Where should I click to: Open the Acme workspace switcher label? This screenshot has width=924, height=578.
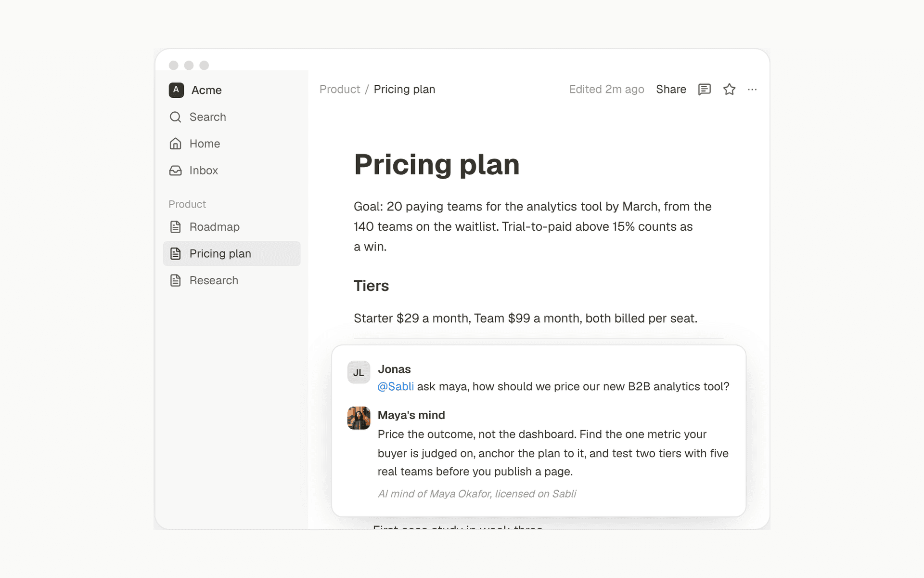point(206,90)
